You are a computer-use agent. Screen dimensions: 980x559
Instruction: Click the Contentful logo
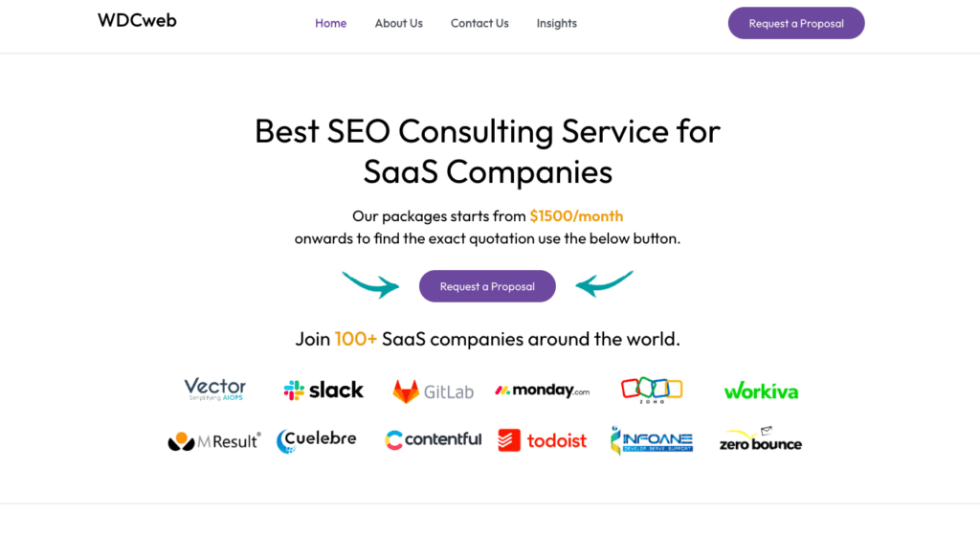(x=434, y=440)
